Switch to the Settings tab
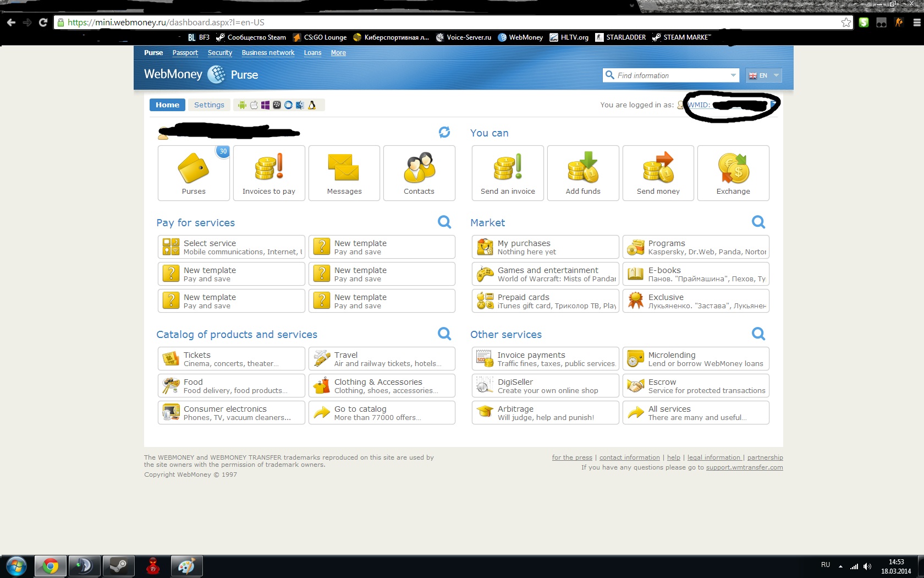This screenshot has height=578, width=924. [209, 105]
